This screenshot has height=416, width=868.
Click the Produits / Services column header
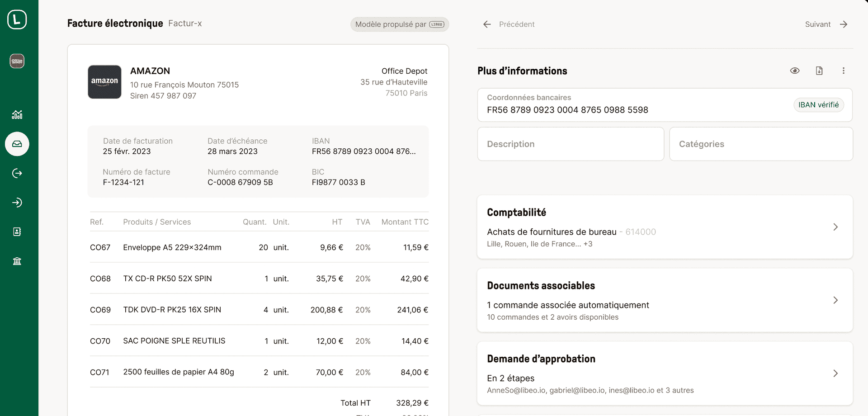[157, 222]
